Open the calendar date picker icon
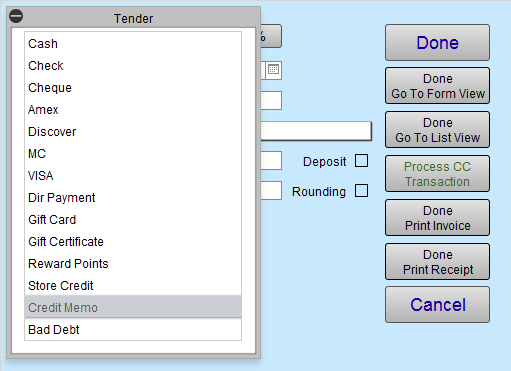Viewport: 511px width, 371px height. click(x=274, y=70)
